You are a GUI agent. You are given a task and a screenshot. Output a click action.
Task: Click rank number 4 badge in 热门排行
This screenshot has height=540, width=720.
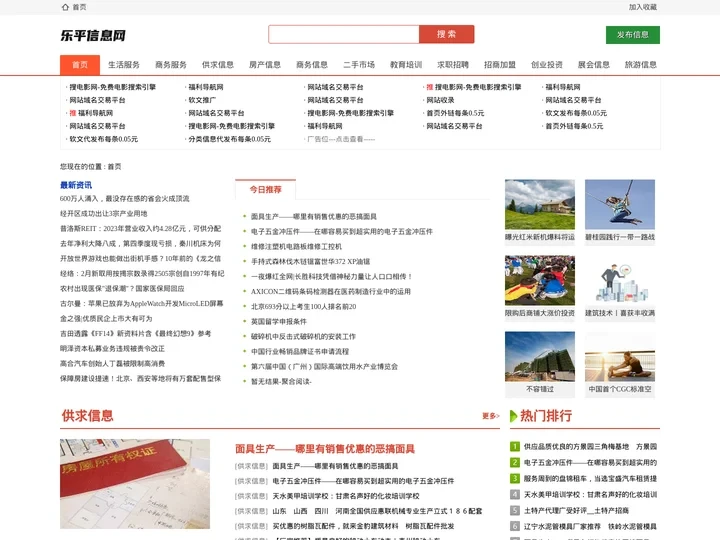click(515, 495)
